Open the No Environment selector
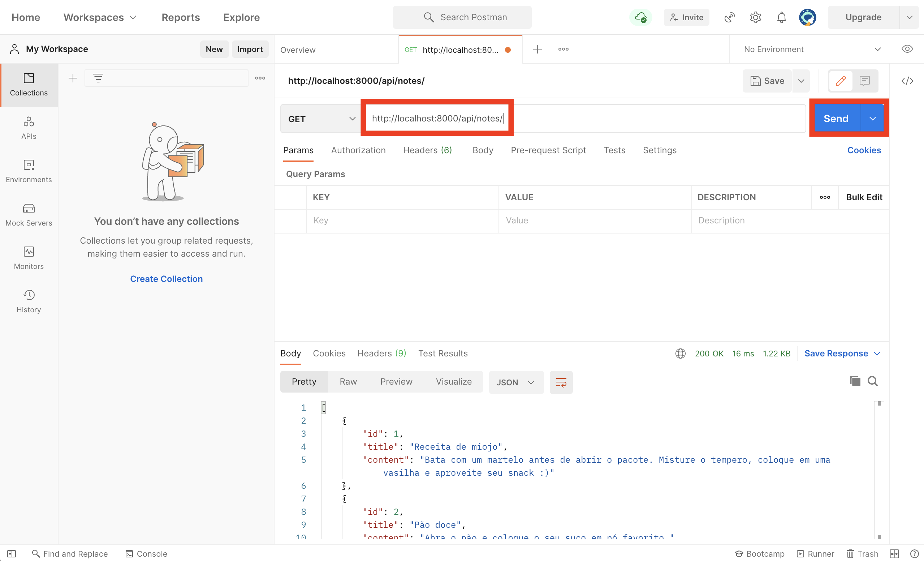The height and width of the screenshot is (561, 924). tap(812, 49)
